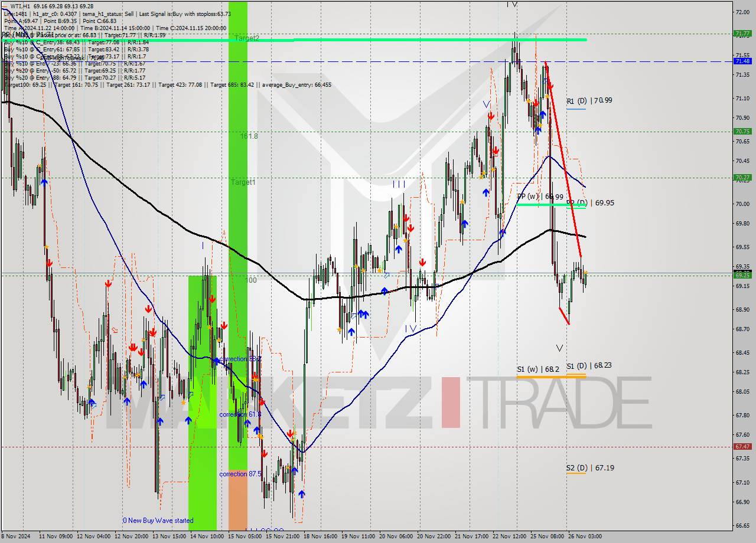This screenshot has width=756, height=543.
Task: Click the 'PP (D) | 69.95' pivot label
Action: coord(590,202)
